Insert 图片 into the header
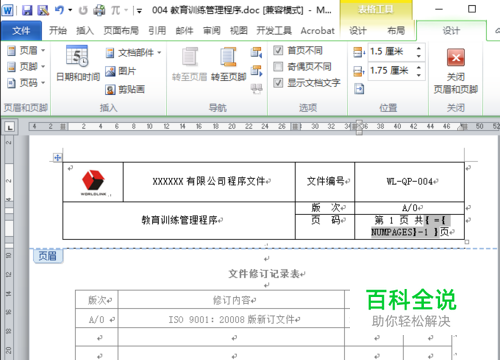 point(121,71)
